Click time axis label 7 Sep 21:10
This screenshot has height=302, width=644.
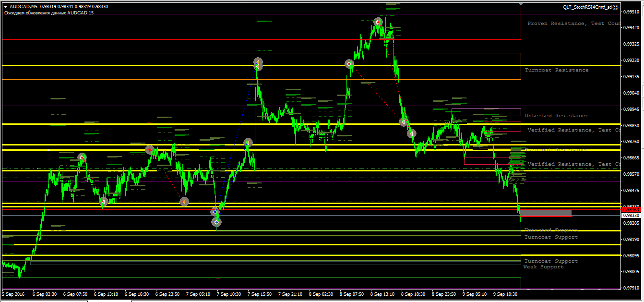(290, 294)
